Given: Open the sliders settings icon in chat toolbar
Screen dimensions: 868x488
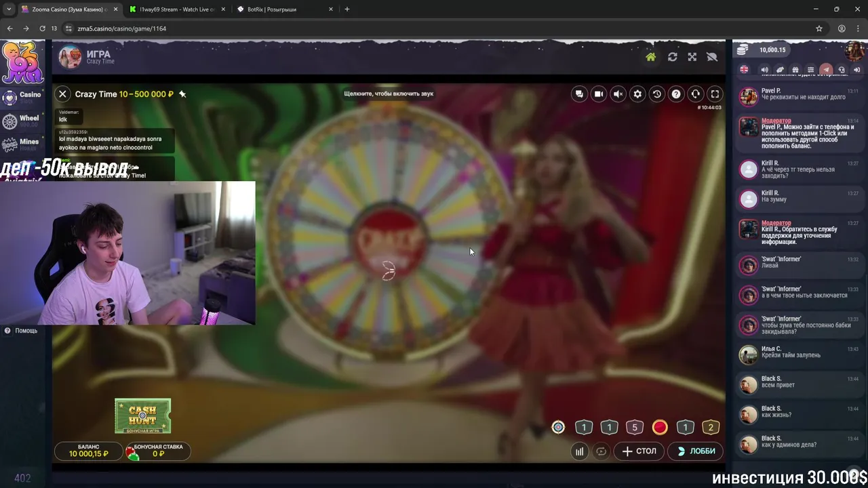Looking at the screenshot, I should [x=810, y=70].
